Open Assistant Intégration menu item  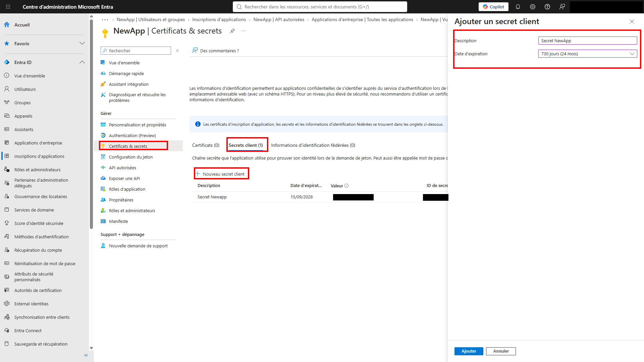128,84
